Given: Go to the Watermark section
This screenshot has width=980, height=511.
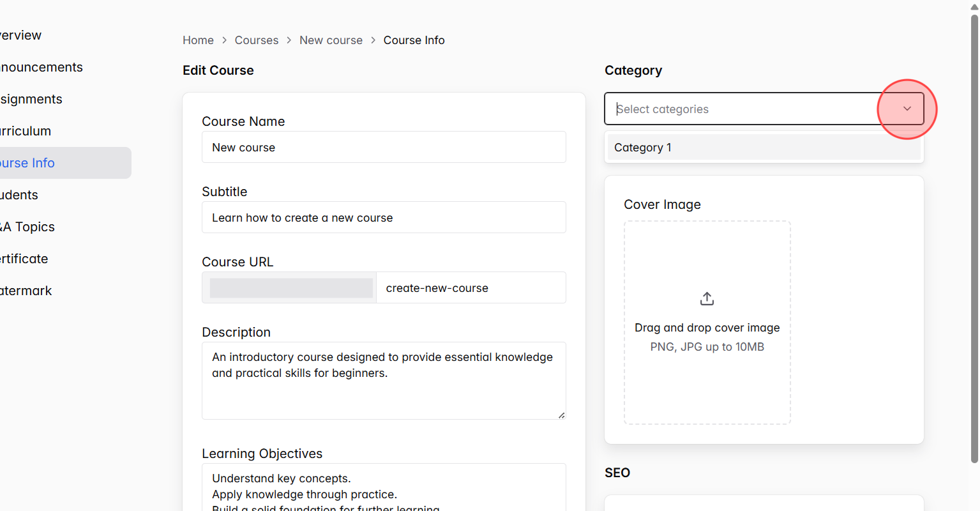Looking at the screenshot, I should point(26,291).
